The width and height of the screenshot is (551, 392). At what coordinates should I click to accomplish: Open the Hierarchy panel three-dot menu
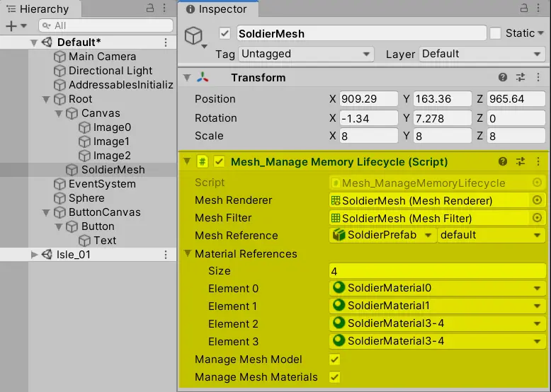[164, 8]
